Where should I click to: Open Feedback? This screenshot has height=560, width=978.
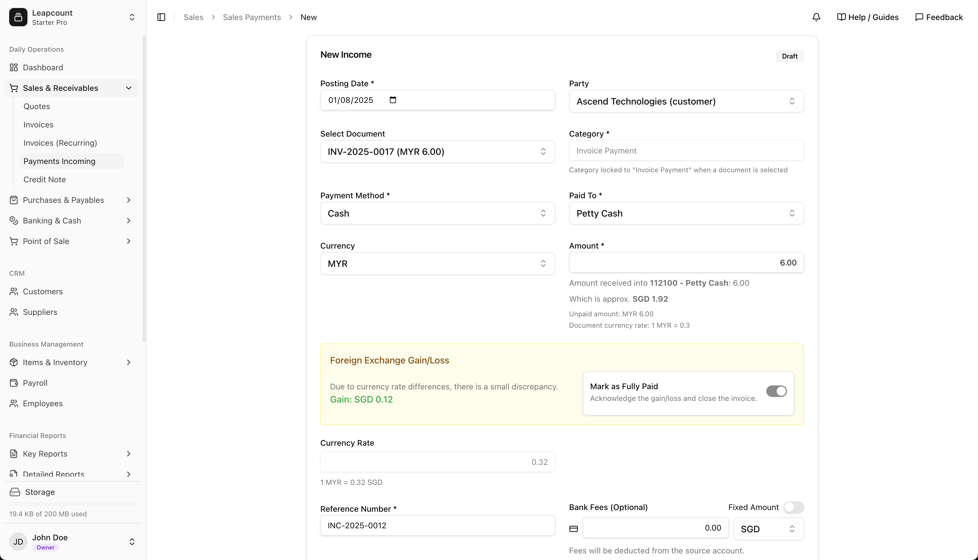[939, 17]
